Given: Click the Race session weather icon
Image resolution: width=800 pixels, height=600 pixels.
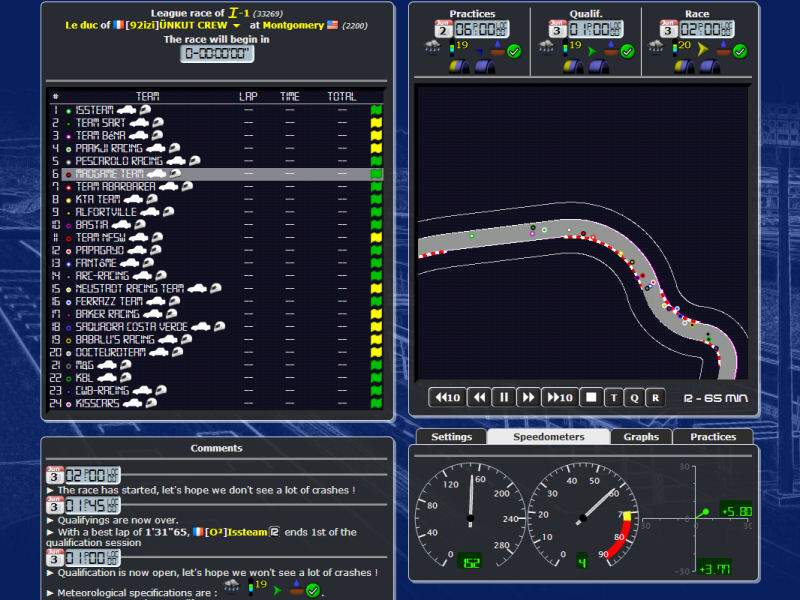Looking at the screenshot, I should pos(665,46).
